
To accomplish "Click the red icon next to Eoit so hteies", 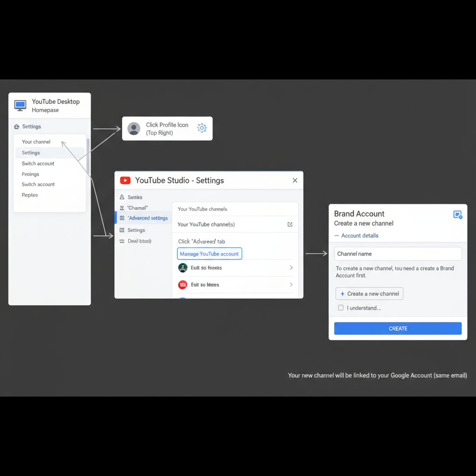I will pos(183,285).
